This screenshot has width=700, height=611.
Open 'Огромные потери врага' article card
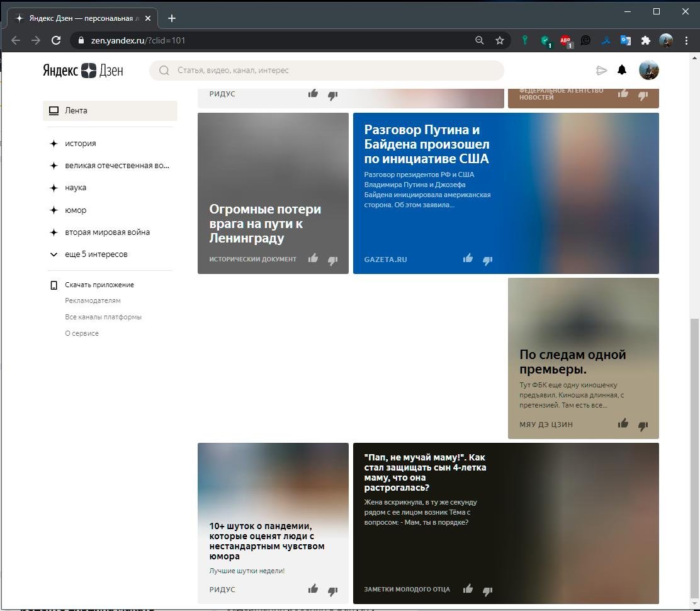tap(273, 193)
